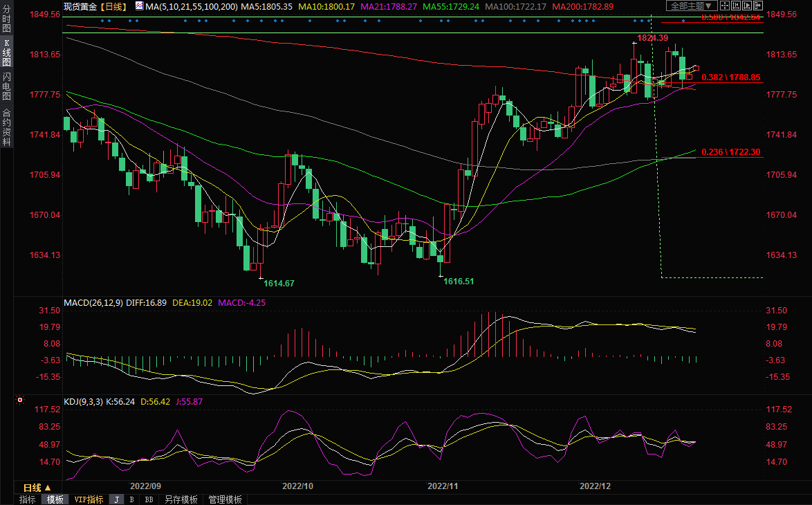The height and width of the screenshot is (505, 812).
Task: Click the red sun icon beside KDJ
Action: 19,401
